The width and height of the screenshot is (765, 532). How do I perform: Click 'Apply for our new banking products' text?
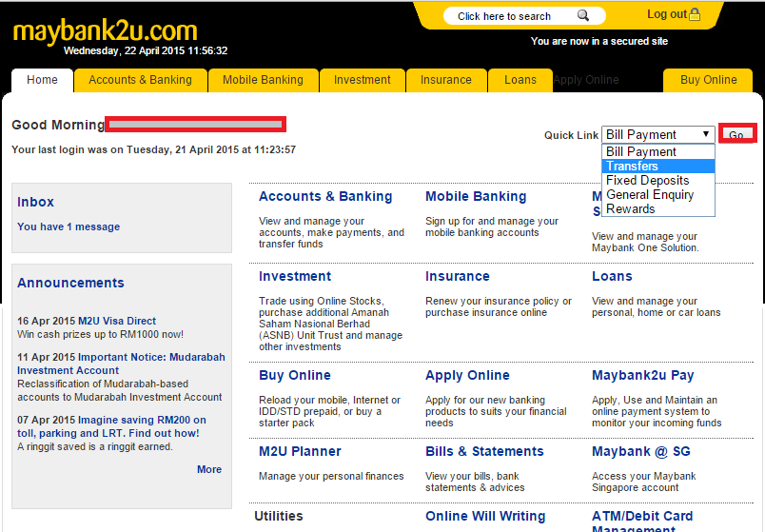click(496, 411)
